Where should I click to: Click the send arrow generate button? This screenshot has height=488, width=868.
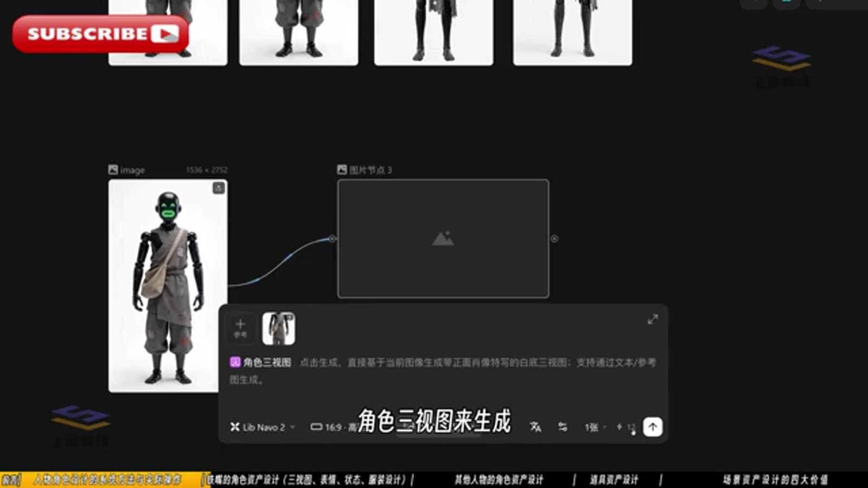(x=653, y=427)
